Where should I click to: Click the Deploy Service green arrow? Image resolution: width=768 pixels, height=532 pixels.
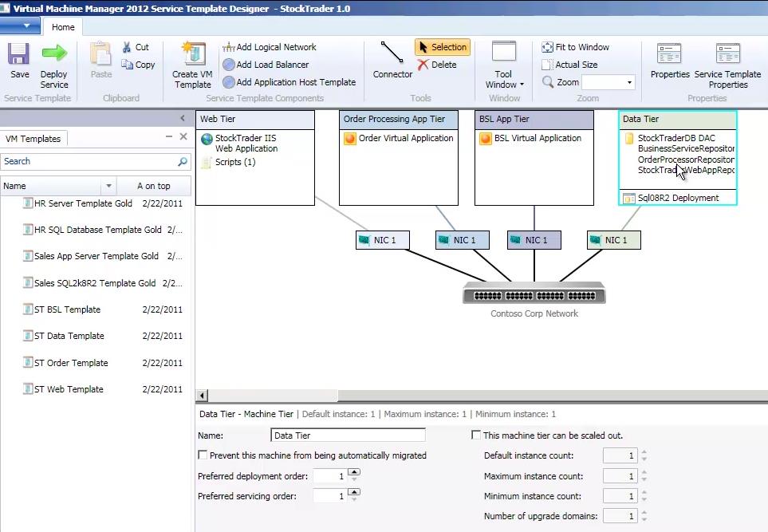[54, 53]
